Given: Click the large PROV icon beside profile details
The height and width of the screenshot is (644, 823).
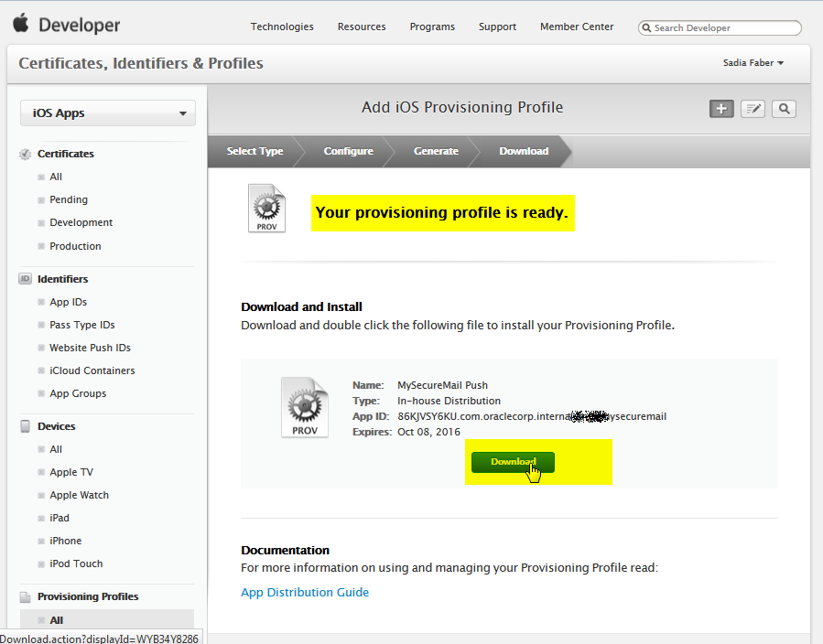Looking at the screenshot, I should (x=305, y=407).
